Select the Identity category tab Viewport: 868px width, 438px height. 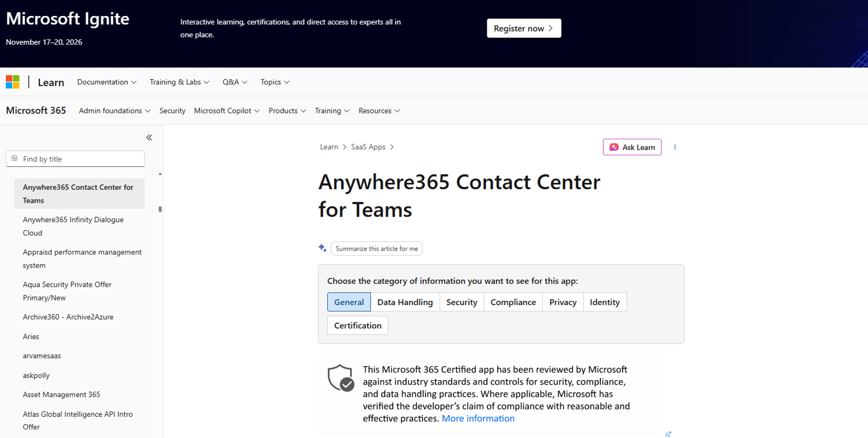pyautogui.click(x=605, y=302)
